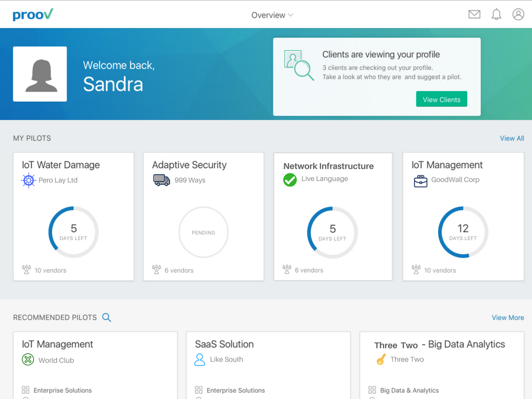532x399 pixels.
Task: Click View All for My Pilots
Action: pyautogui.click(x=512, y=138)
